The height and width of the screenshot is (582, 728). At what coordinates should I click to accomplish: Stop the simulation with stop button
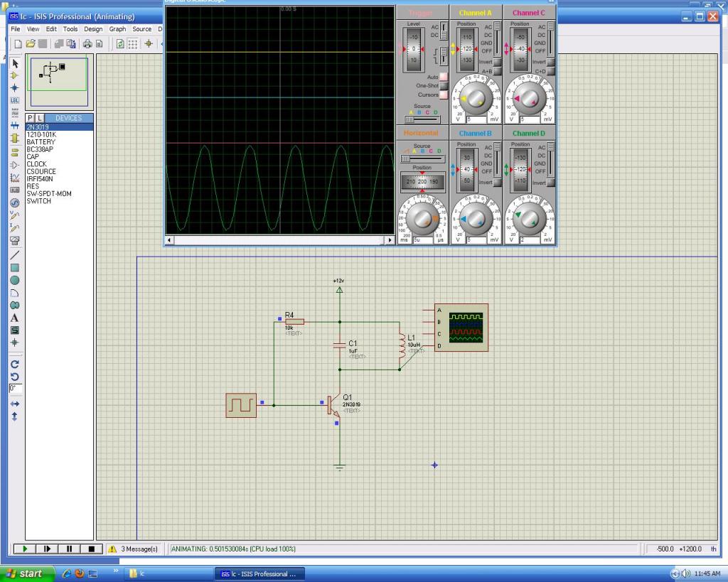coord(91,549)
